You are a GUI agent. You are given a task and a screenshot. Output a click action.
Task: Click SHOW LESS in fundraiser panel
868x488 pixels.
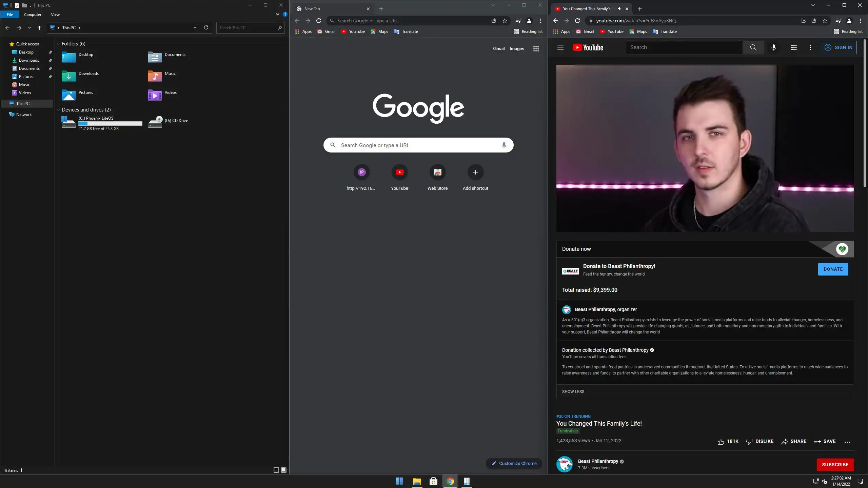[573, 391]
